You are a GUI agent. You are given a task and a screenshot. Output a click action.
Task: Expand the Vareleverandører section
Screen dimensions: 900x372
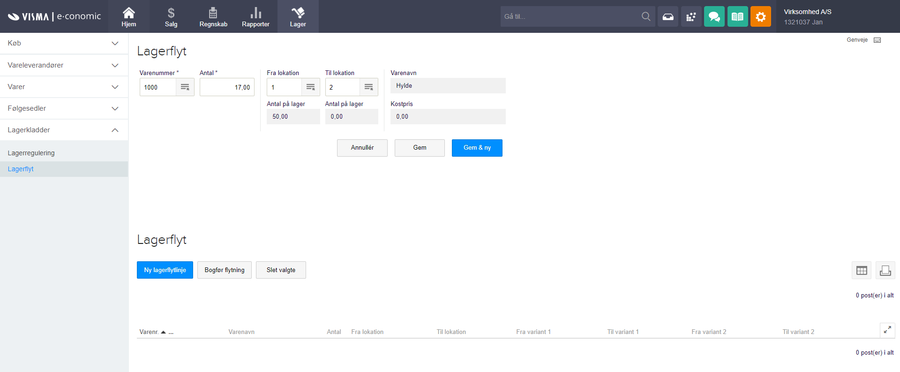coord(64,65)
